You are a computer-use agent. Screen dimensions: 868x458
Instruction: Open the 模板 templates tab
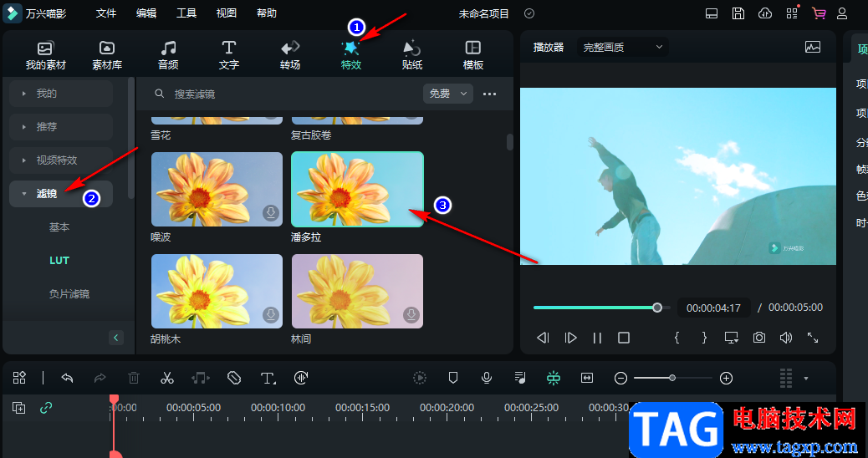pyautogui.click(x=472, y=55)
